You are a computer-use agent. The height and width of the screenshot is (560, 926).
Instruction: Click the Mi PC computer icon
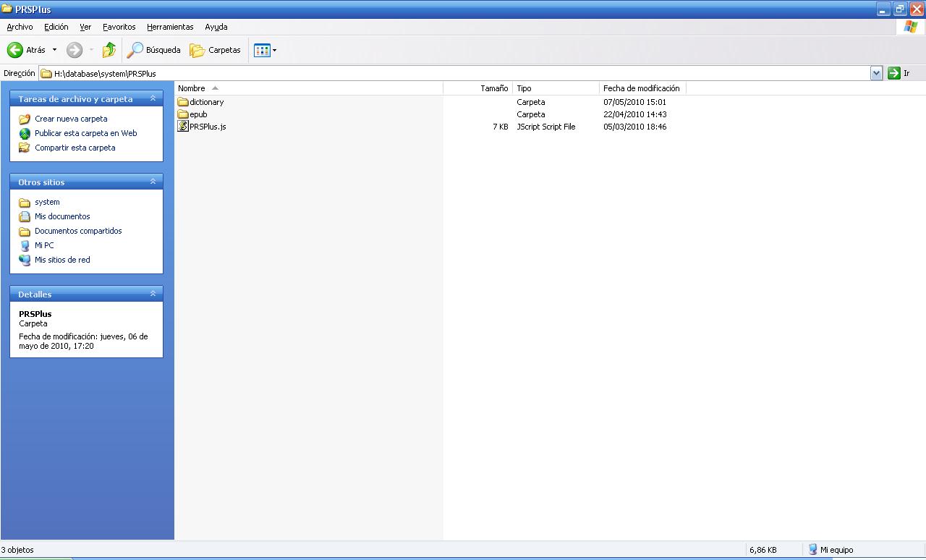point(25,245)
